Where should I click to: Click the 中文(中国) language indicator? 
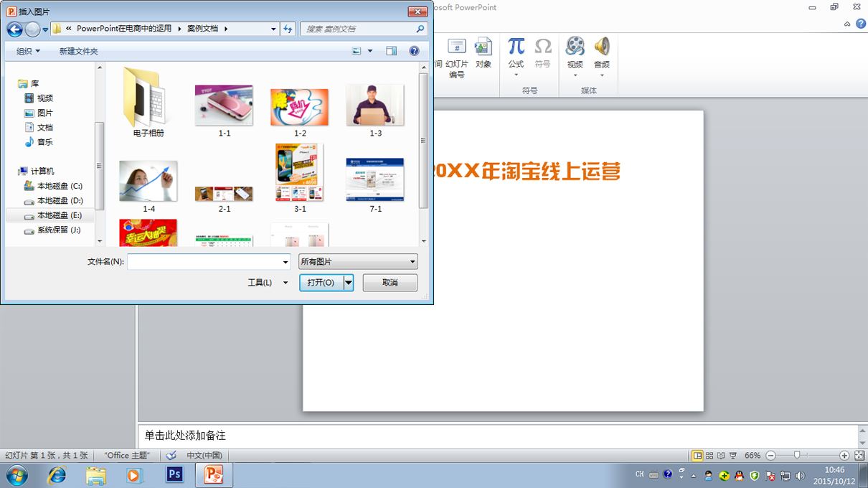pyautogui.click(x=204, y=456)
